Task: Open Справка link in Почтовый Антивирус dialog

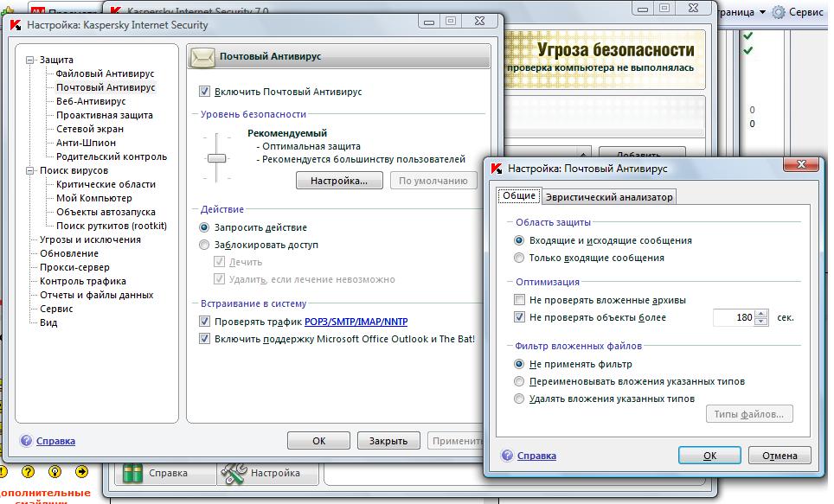Action: click(x=536, y=456)
